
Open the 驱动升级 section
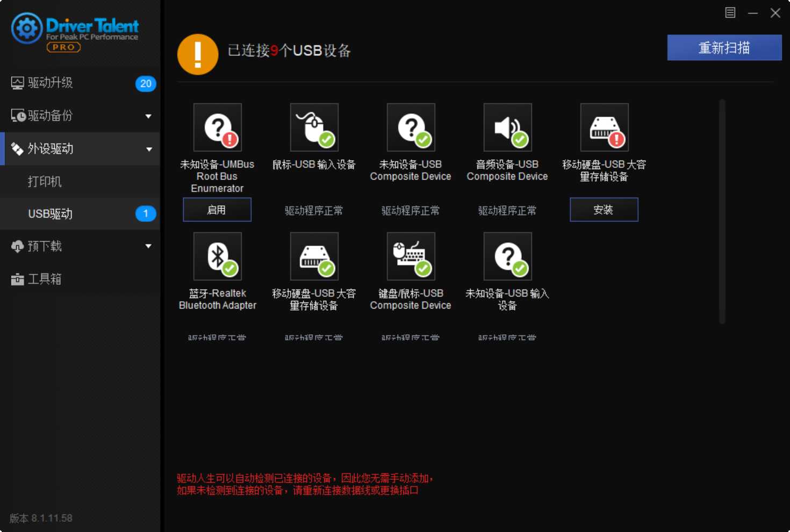[x=80, y=83]
